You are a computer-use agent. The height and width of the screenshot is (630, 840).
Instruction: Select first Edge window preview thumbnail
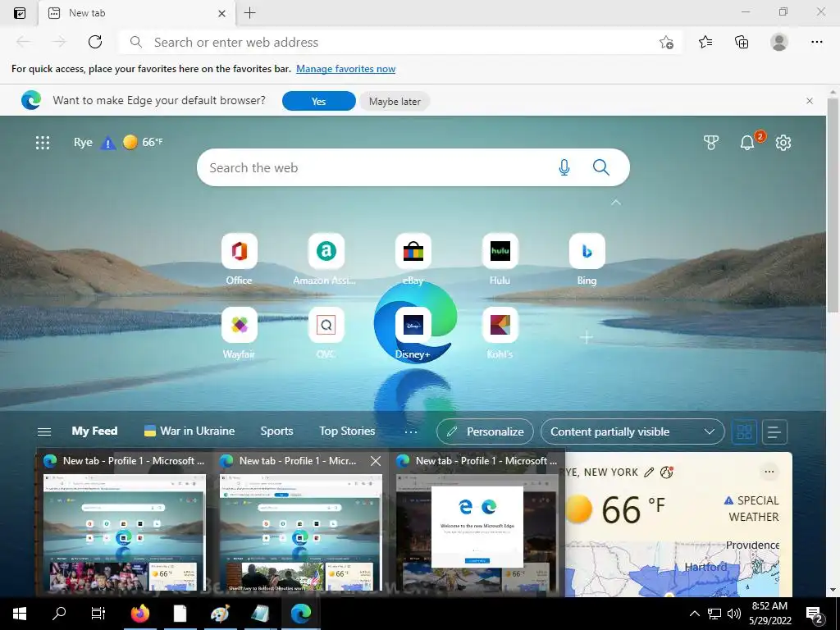click(125, 532)
